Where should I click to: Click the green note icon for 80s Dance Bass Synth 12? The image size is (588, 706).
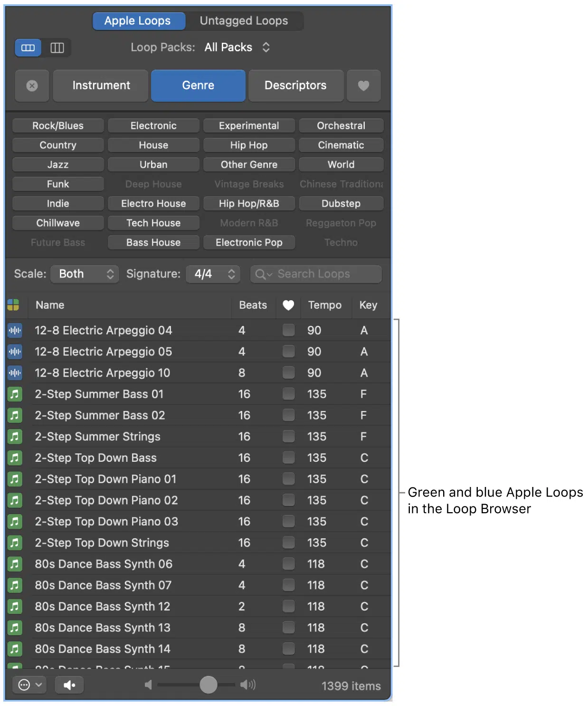pyautogui.click(x=15, y=606)
